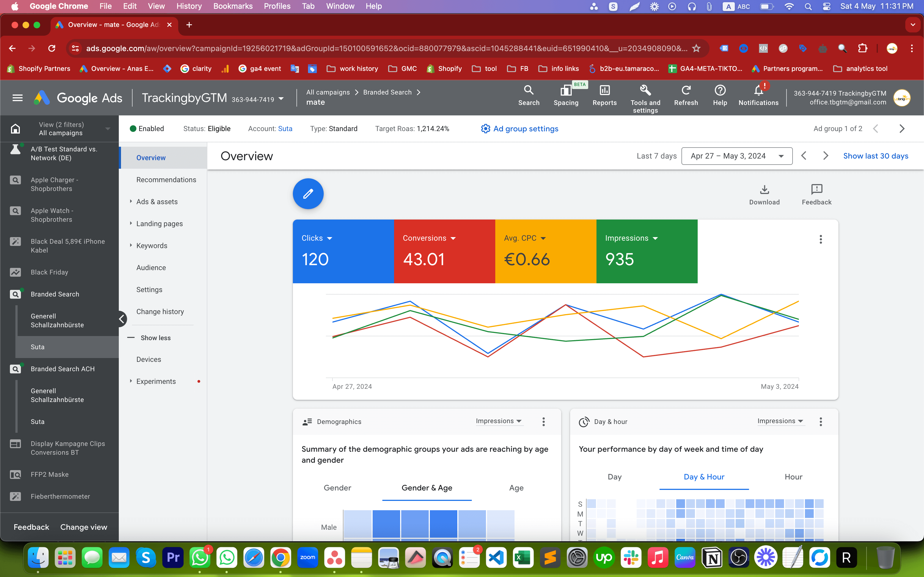The height and width of the screenshot is (577, 924).
Task: Open Landing pages section
Action: (160, 223)
